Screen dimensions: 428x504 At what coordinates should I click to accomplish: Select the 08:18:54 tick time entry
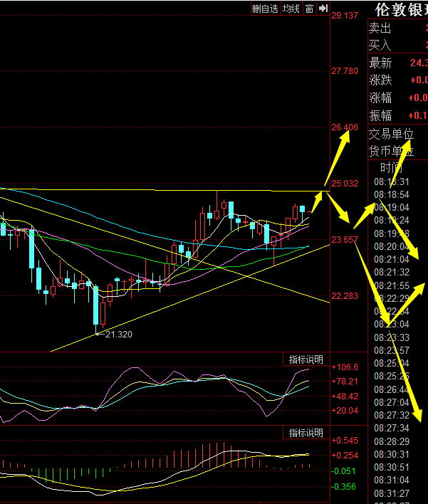coord(392,195)
